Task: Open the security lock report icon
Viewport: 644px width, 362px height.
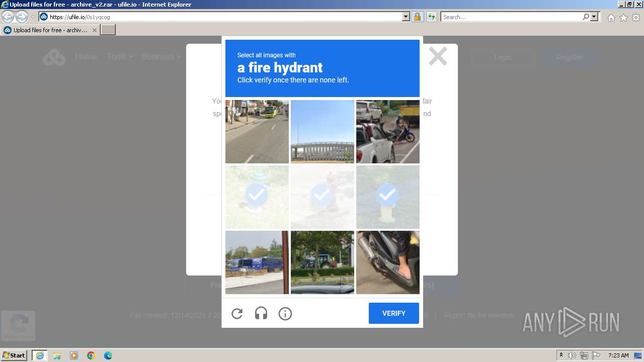Action: point(417,17)
